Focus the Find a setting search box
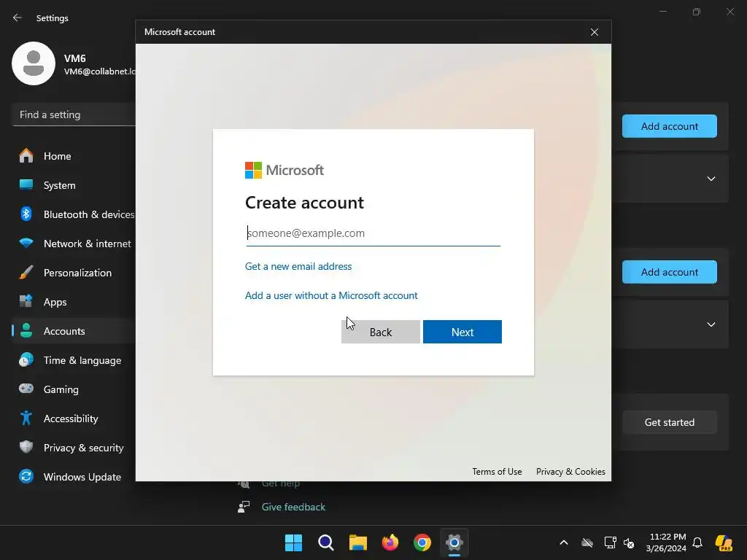Screen dimensions: 747x560 [x=74, y=114]
